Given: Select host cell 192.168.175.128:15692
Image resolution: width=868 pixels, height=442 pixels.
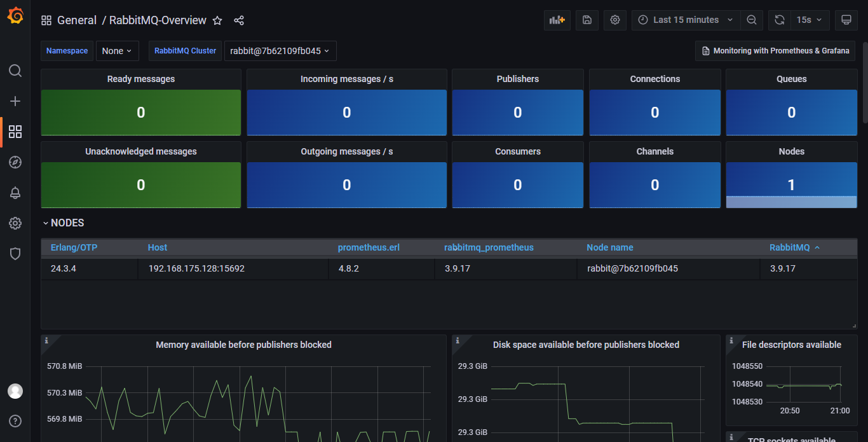Looking at the screenshot, I should 233,268.
